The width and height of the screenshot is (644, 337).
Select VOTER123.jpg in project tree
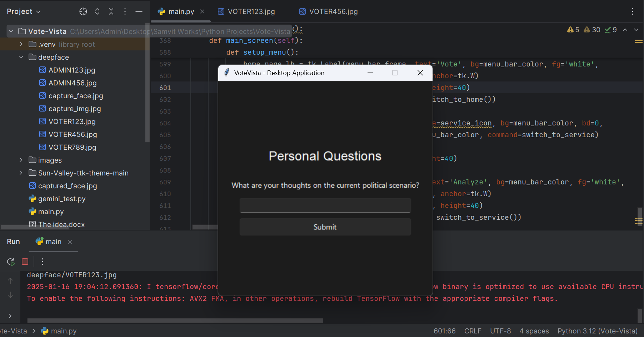(x=72, y=122)
